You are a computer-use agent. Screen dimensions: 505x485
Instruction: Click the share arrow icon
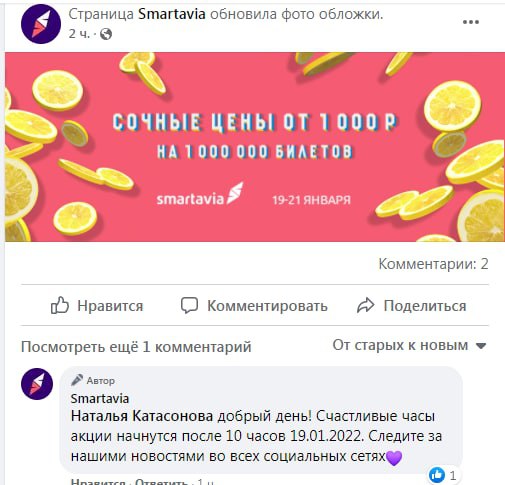coord(366,305)
